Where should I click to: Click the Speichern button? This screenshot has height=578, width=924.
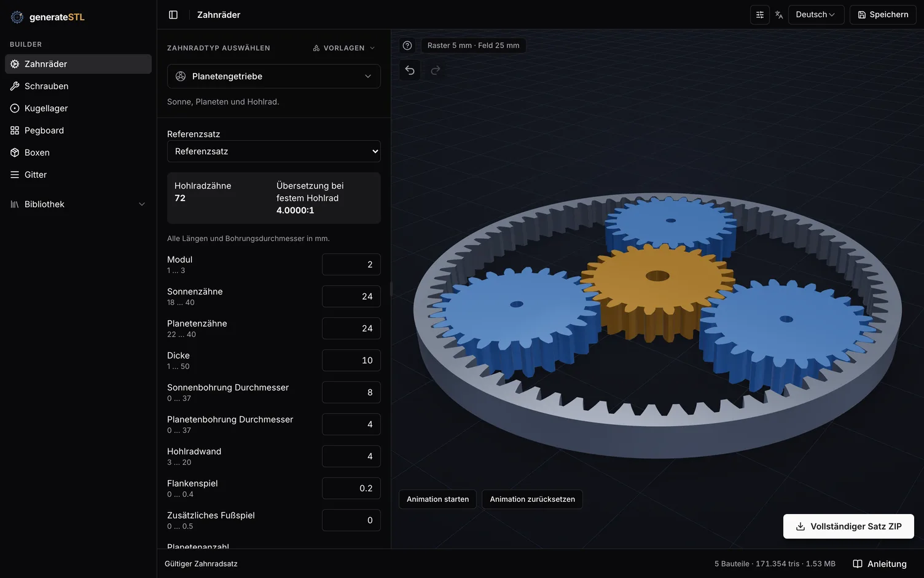883,15
